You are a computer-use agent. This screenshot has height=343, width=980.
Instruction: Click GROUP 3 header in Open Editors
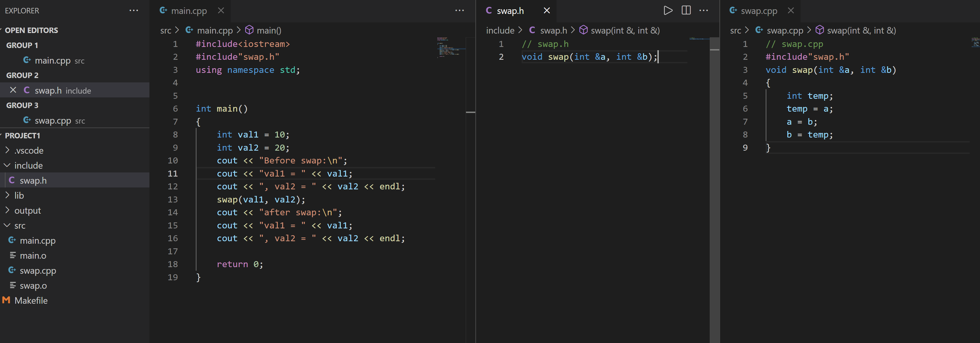(x=22, y=105)
